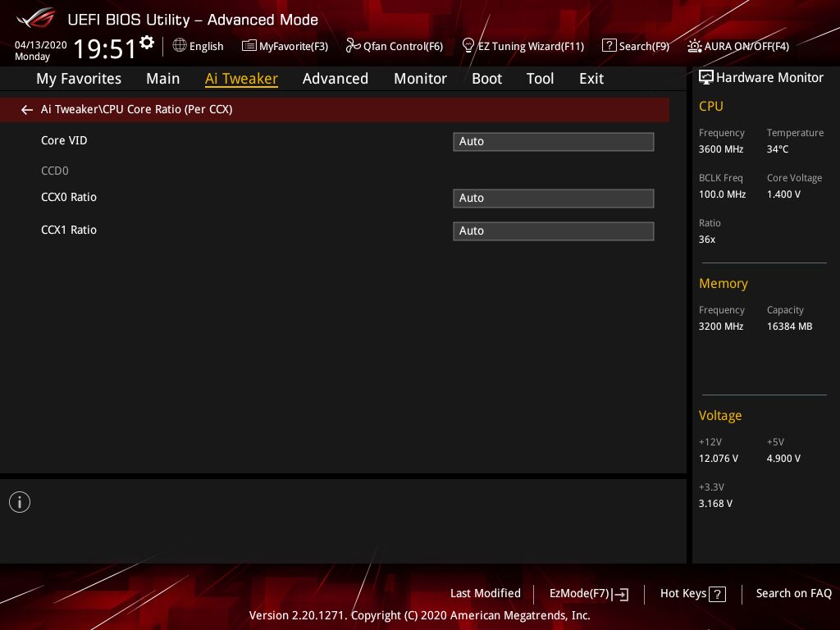This screenshot has height=630, width=840.
Task: Click the Memory section heading
Action: point(724,283)
